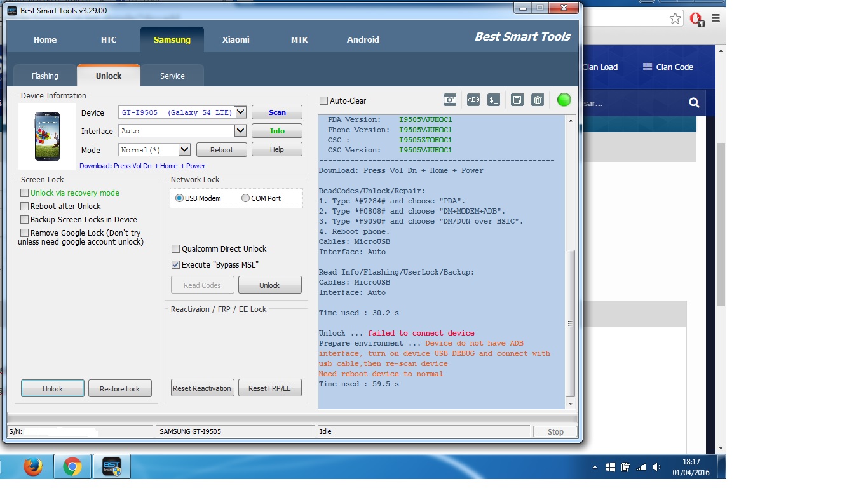868x488 pixels.
Task: Open Firefox from the taskbar
Action: (x=33, y=467)
